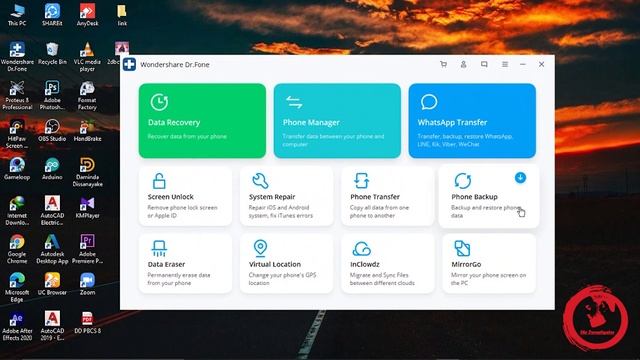Click the Screen Unlock padlock icon
The image size is (640, 360).
coord(159,181)
